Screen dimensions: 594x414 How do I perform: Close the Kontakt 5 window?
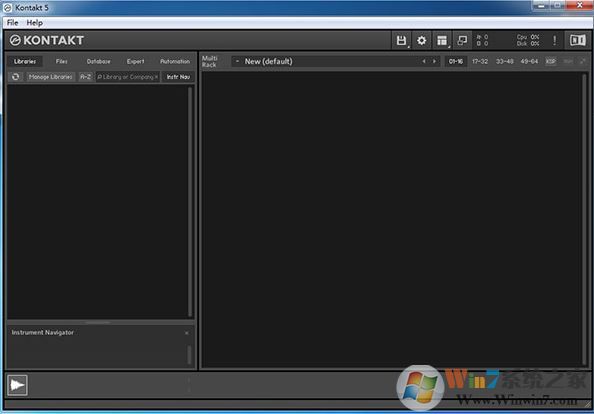[580, 5]
